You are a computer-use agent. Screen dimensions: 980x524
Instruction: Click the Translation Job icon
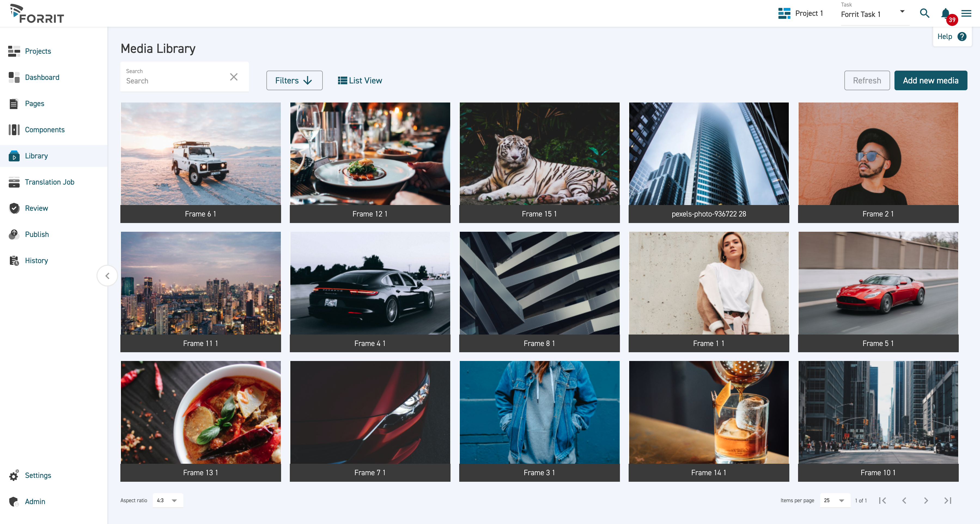(14, 182)
